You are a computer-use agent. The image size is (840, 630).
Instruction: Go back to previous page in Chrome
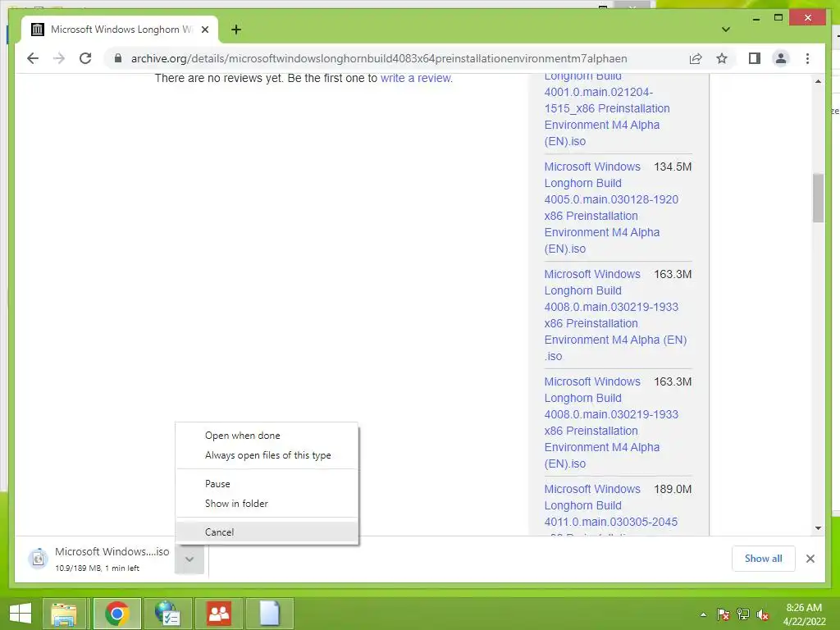[x=33, y=58]
